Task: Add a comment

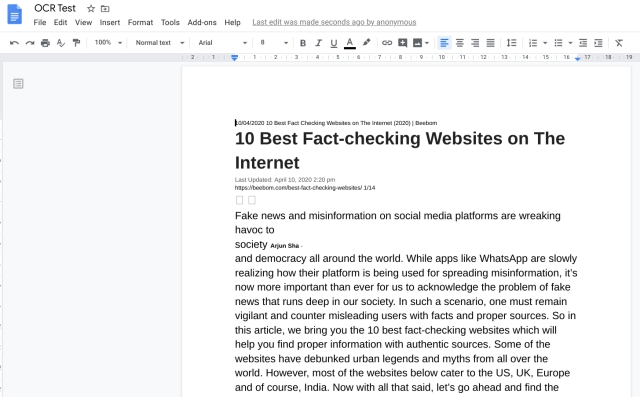Action: [x=402, y=42]
